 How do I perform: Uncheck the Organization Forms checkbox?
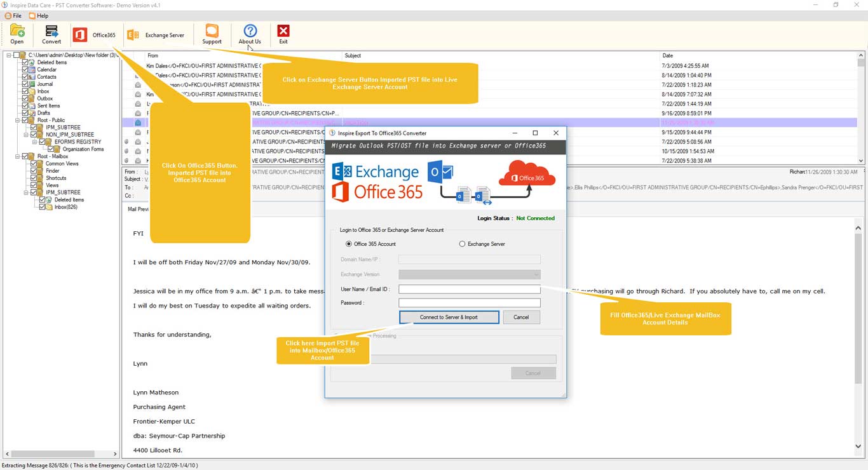pyautogui.click(x=50, y=149)
